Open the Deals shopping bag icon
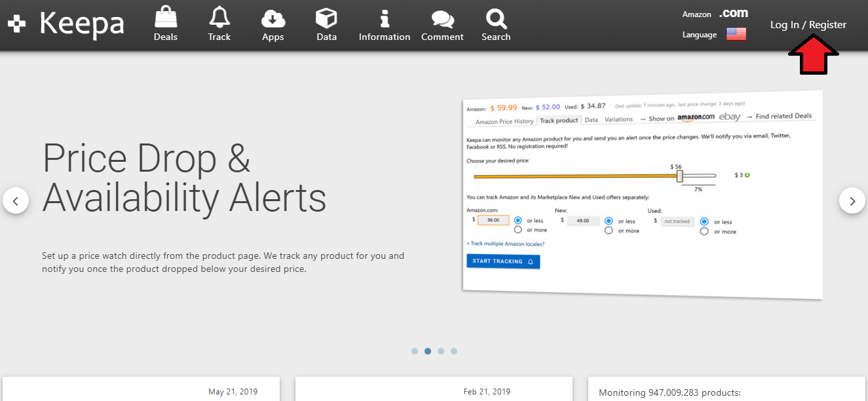 (x=165, y=18)
